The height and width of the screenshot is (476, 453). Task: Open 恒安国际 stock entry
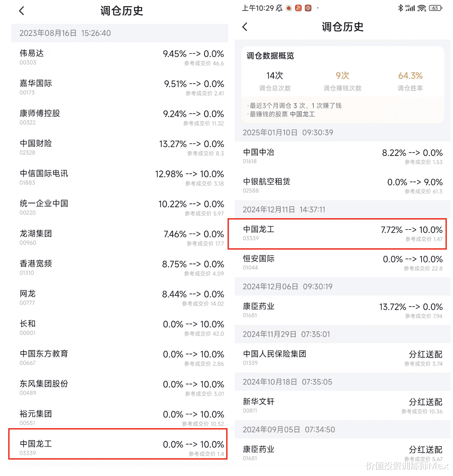[x=342, y=263]
